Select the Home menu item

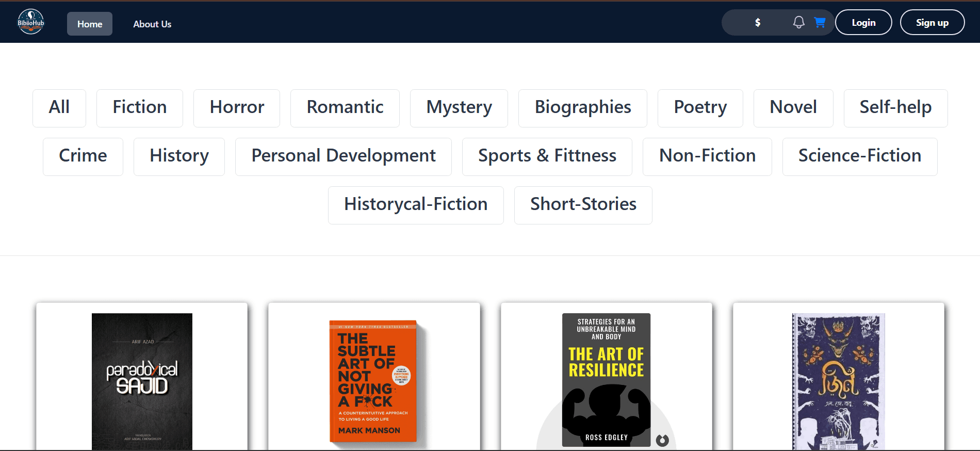click(89, 24)
